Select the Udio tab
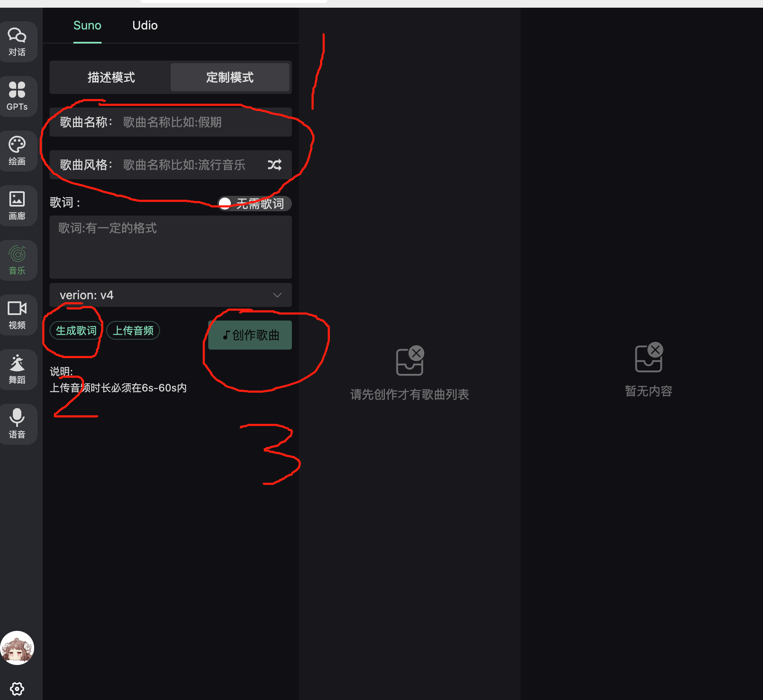This screenshot has width=763, height=700. tap(145, 26)
